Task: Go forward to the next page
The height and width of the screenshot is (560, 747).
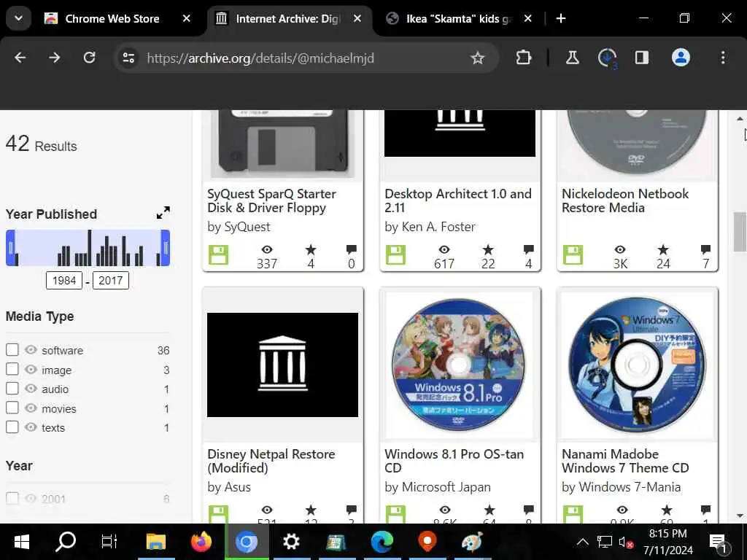Action: click(x=54, y=58)
